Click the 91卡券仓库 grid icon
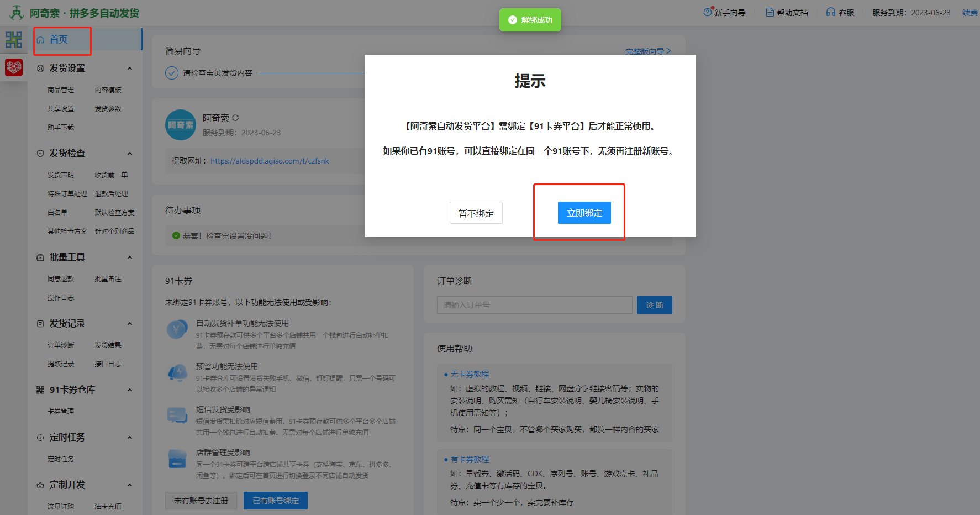Viewport: 980px width, 515px height. [40, 390]
